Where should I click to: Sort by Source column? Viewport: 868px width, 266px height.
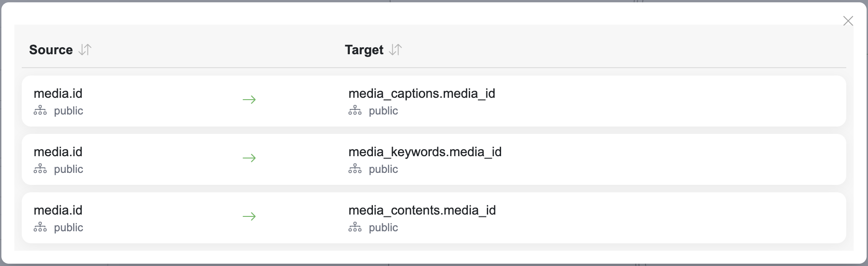point(85,50)
